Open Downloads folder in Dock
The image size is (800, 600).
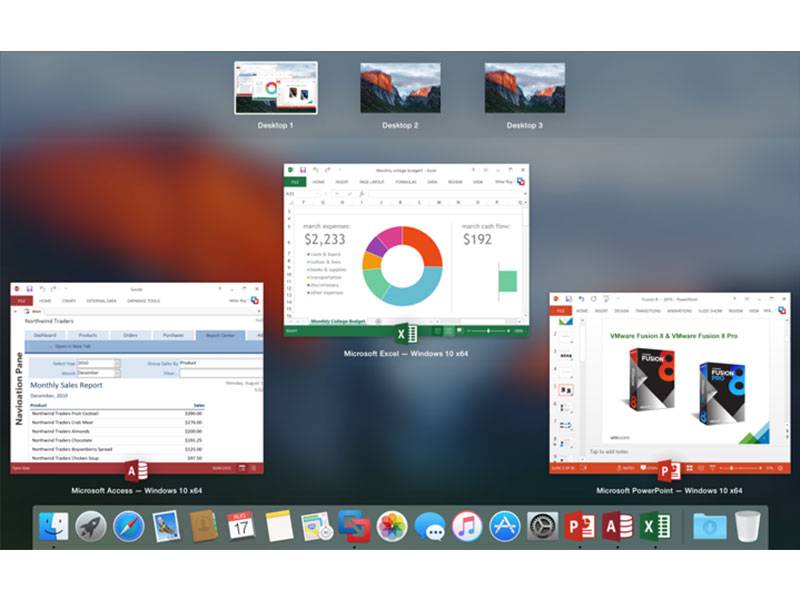(x=710, y=526)
